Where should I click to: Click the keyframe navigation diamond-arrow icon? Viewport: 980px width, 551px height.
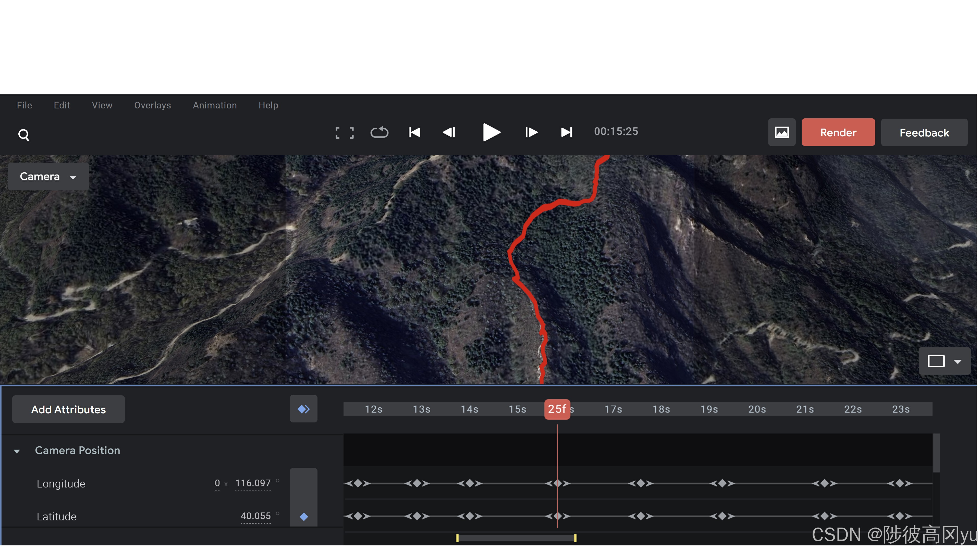[x=303, y=409]
